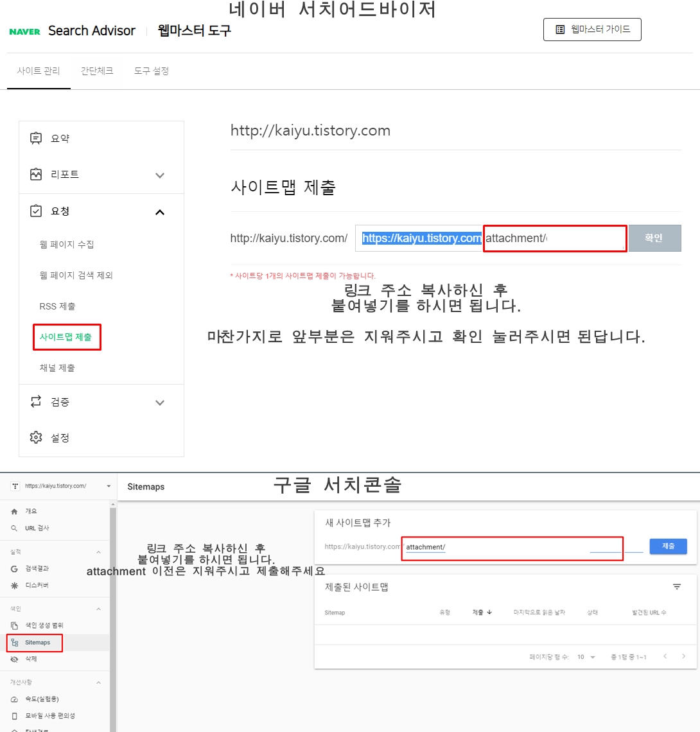Click the gray 확인 confirm button
Screen dimensions: 700x732
(654, 238)
